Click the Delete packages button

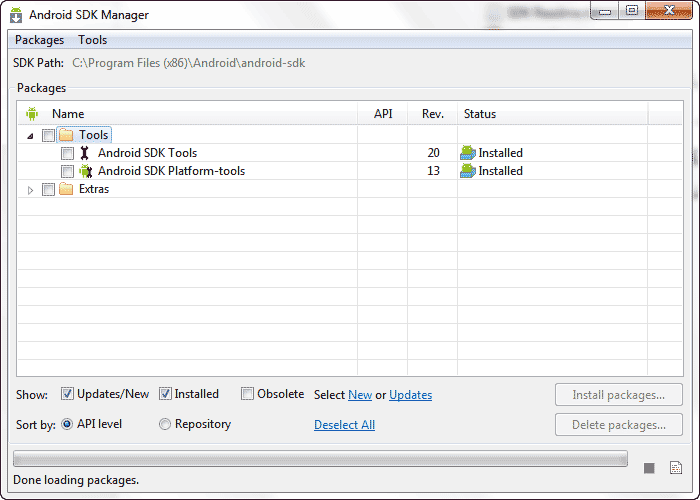point(619,425)
